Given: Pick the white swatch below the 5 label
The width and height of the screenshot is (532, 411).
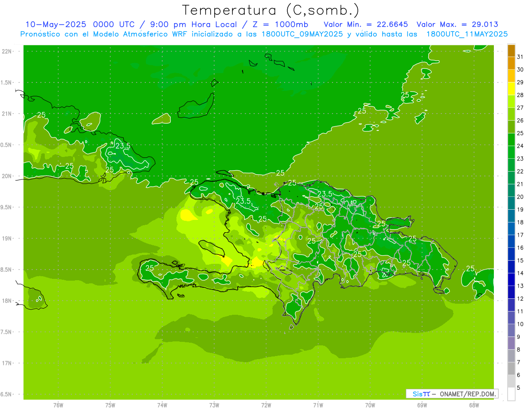Looking at the screenshot, I should pos(511,394).
